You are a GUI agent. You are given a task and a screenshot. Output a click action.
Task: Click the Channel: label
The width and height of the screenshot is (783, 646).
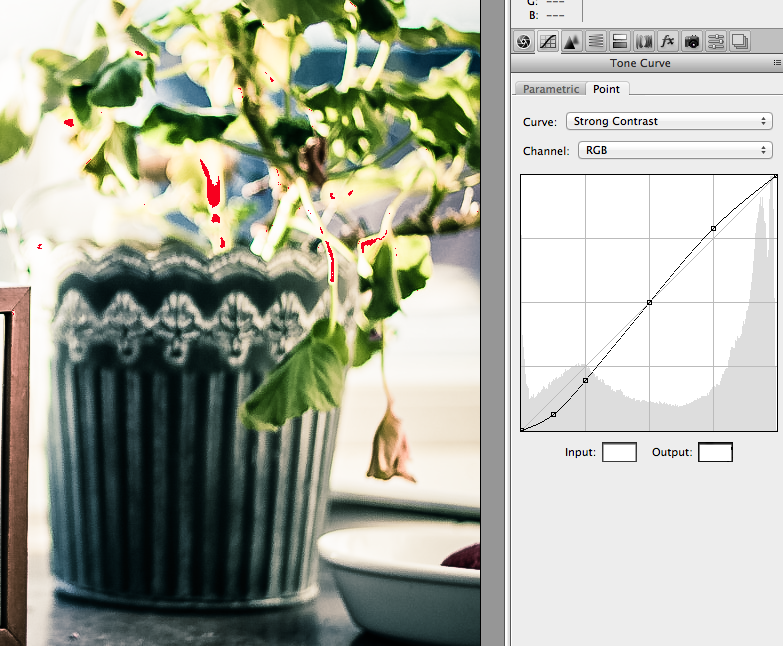pyautogui.click(x=546, y=151)
